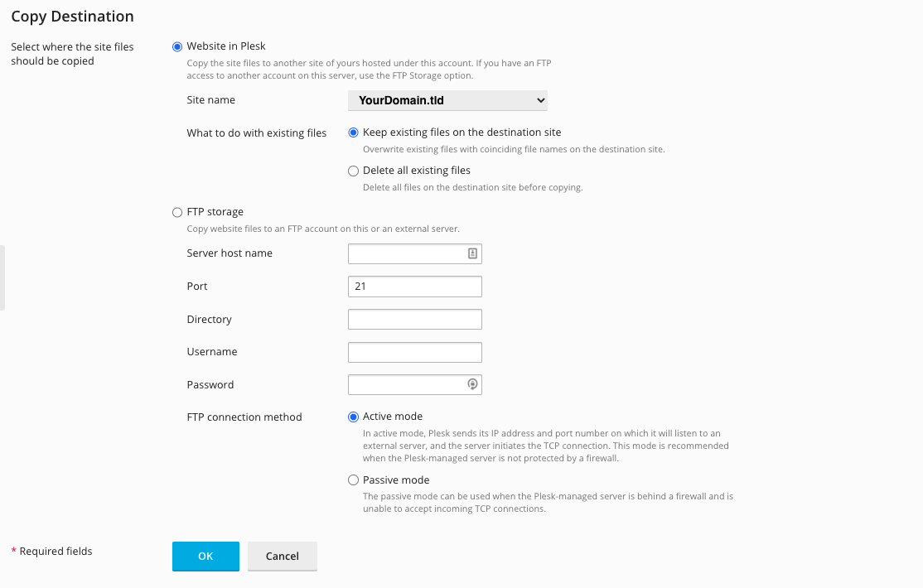
Task: Click the Copy Destination heading
Action: [x=72, y=17]
